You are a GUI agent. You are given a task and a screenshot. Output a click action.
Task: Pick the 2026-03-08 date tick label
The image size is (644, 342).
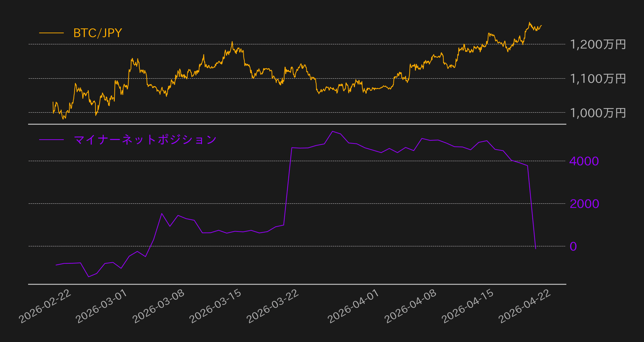tap(159, 306)
